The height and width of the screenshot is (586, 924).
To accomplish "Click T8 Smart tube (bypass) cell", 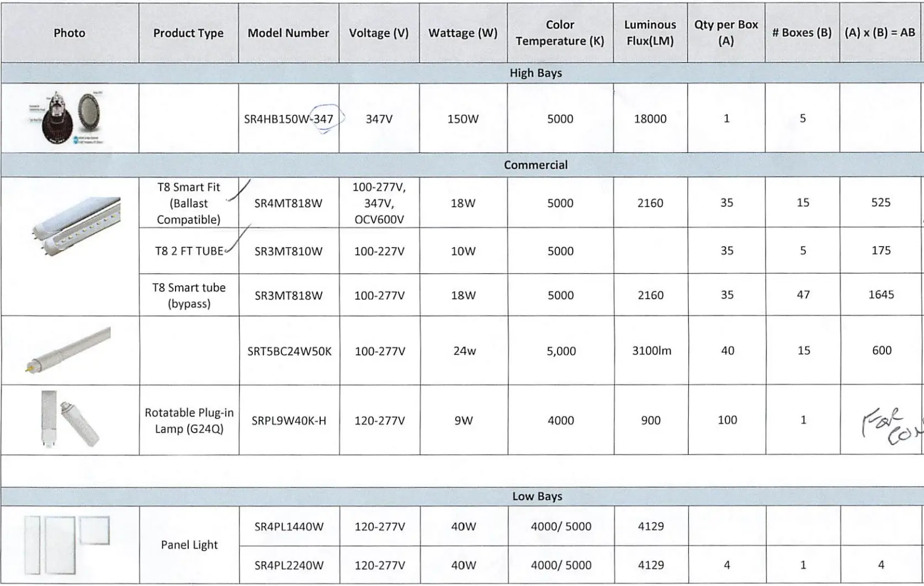I will pos(189,295).
